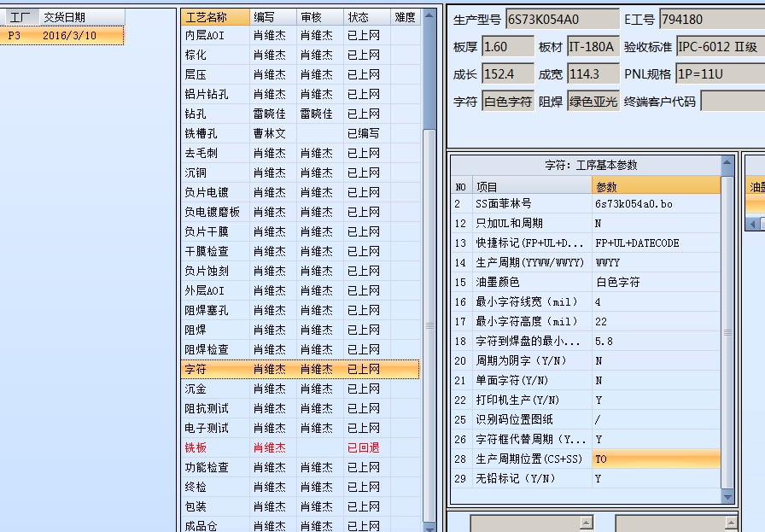Click the 生产型号 field 6S73K054A0
Screen dimensions: 765x532
(x=563, y=20)
